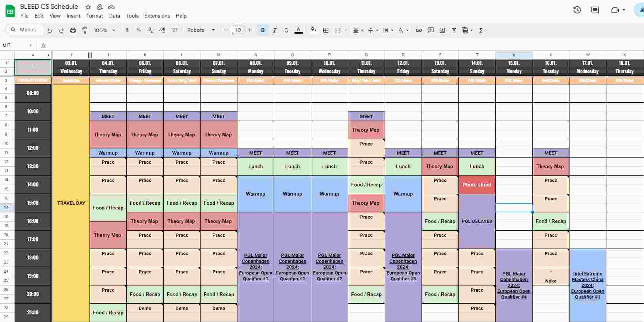This screenshot has height=322, width=644.
Task: Open version history clock icon
Action: pyautogui.click(x=577, y=10)
